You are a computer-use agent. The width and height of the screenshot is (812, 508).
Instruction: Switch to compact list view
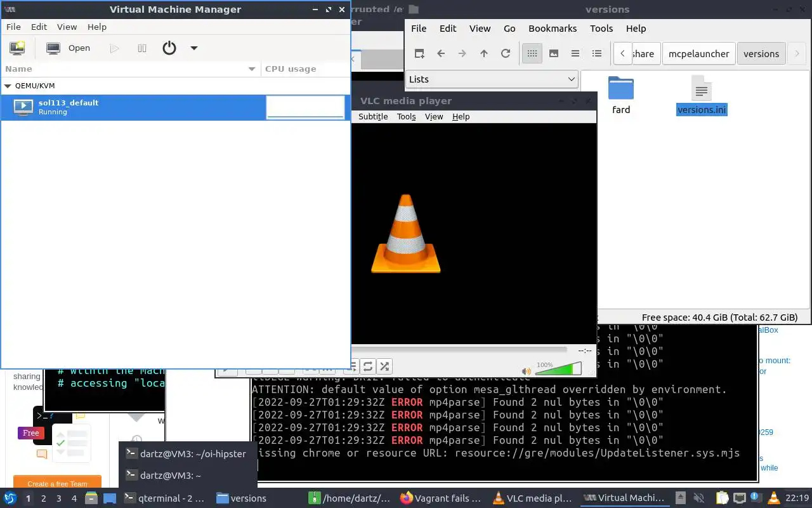pyautogui.click(x=575, y=53)
